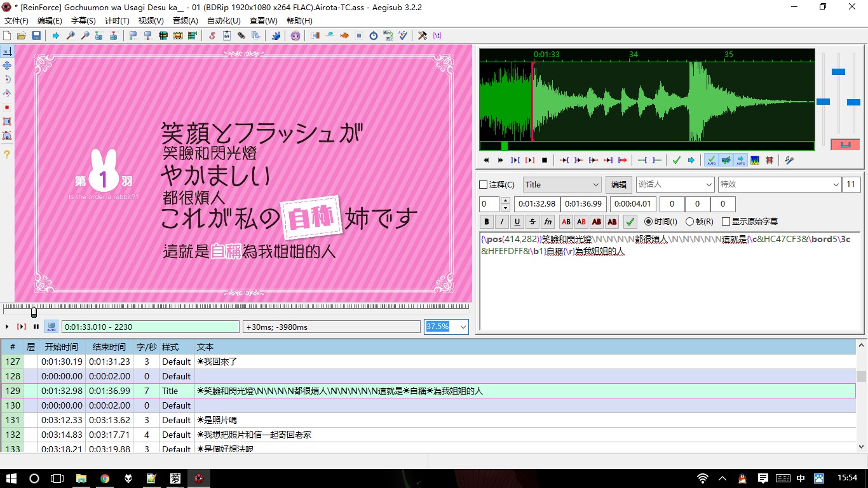Image resolution: width=868 pixels, height=488 pixels.
Task: Click the Zoom video in magnifier icon
Action: coord(71,36)
